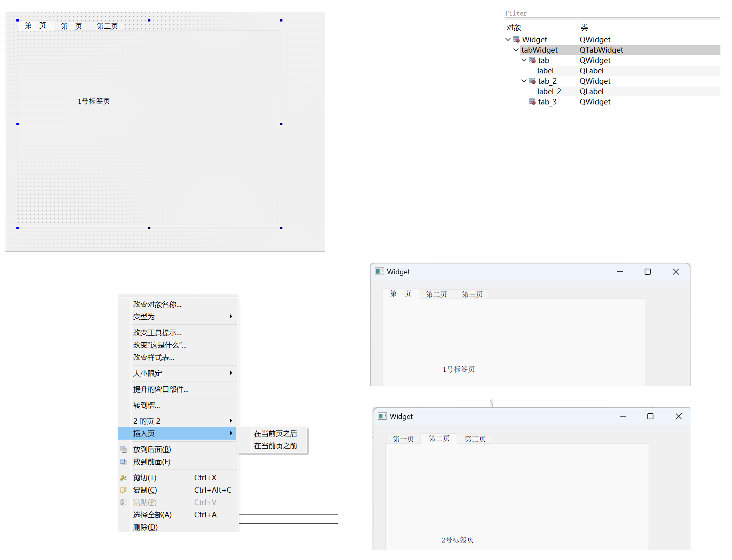Collapse the Widget root tree node
The height and width of the screenshot is (560, 732).
508,39
